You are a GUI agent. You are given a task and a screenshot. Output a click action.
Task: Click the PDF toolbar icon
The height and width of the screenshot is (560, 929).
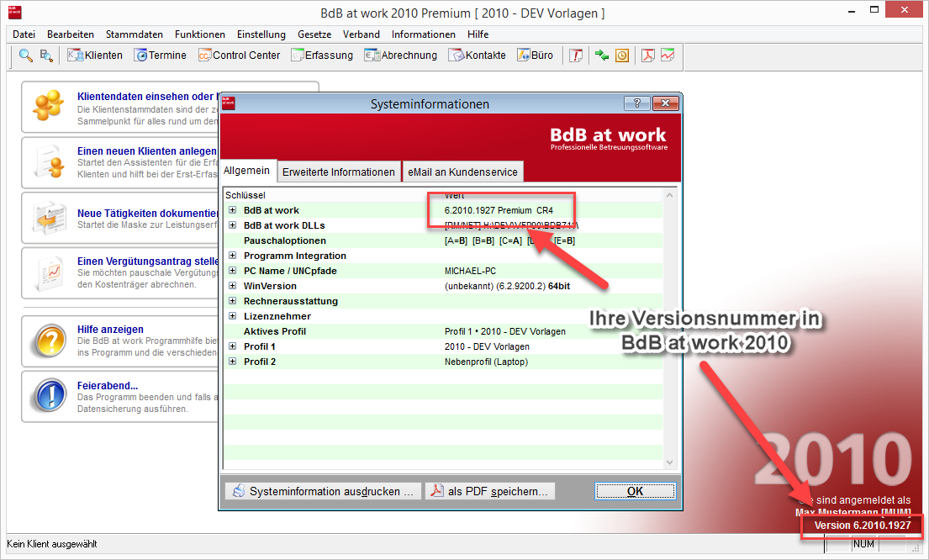tap(648, 55)
